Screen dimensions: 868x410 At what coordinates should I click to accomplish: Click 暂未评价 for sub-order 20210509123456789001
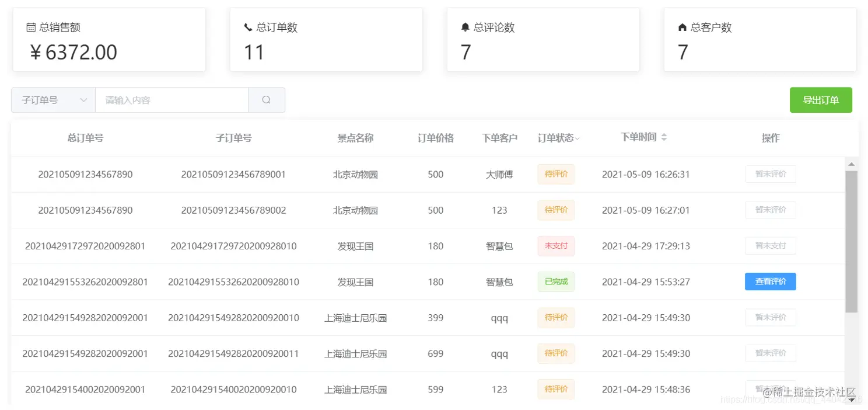[771, 174]
